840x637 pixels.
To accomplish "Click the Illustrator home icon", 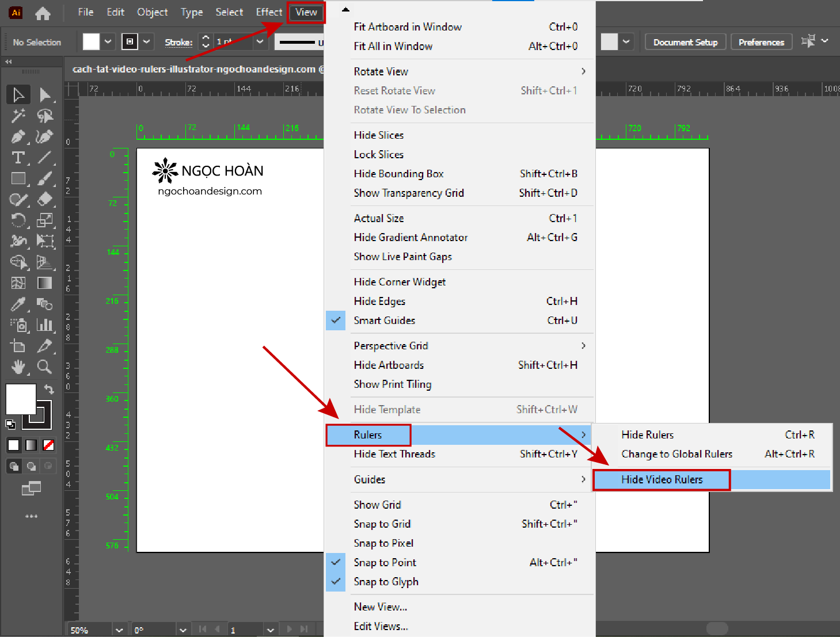I will click(43, 13).
